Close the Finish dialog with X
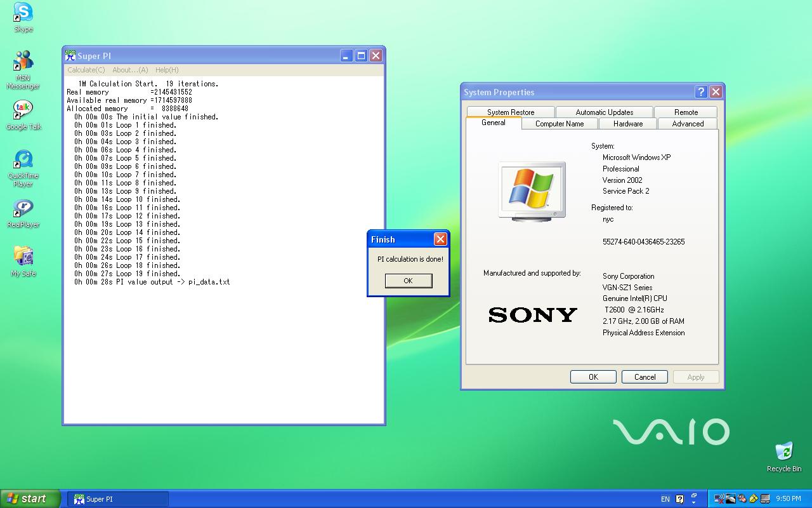 point(440,239)
